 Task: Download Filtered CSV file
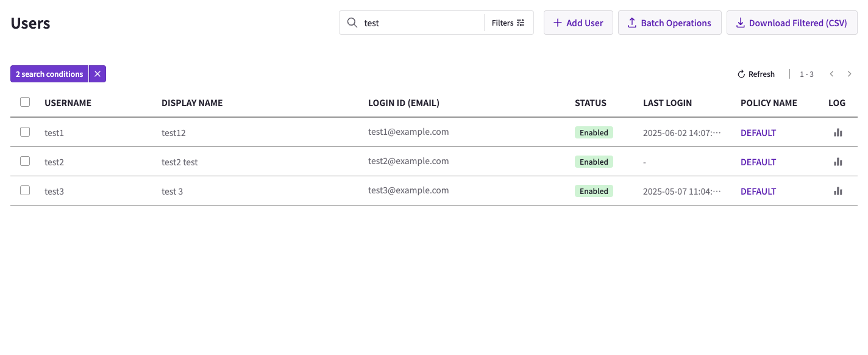pyautogui.click(x=792, y=23)
